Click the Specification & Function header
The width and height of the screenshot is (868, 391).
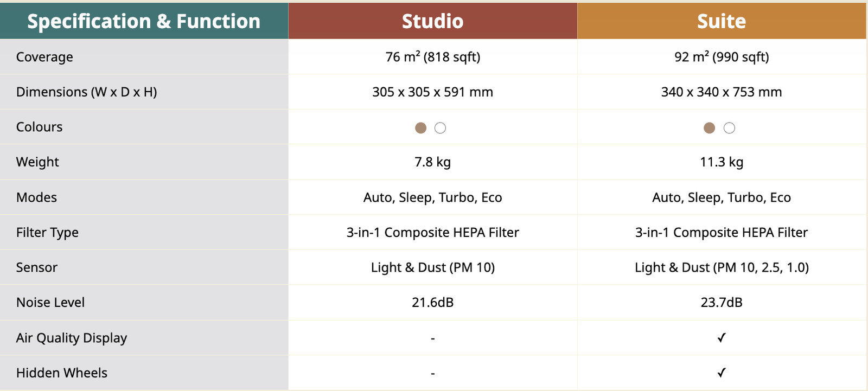[144, 21]
